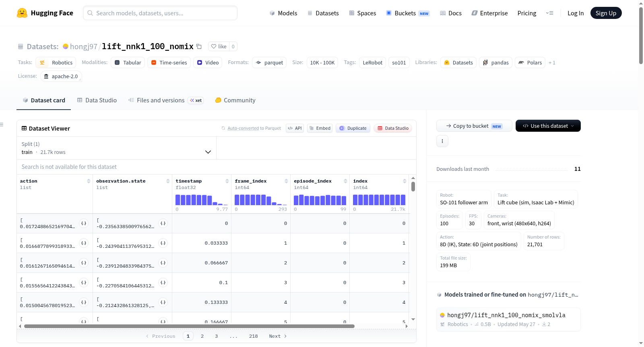This screenshot has width=644, height=347.
Task: Sort by the index column
Action: click(x=405, y=181)
